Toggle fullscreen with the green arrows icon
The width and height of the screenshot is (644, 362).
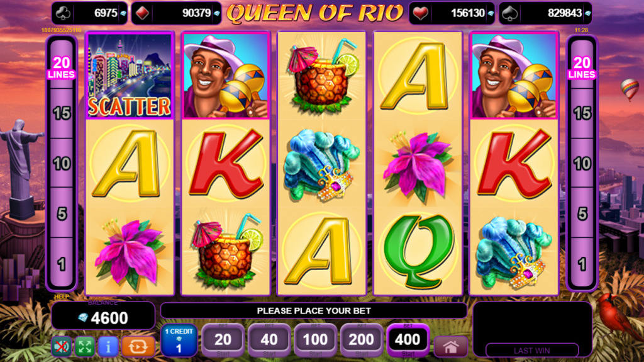point(85,347)
